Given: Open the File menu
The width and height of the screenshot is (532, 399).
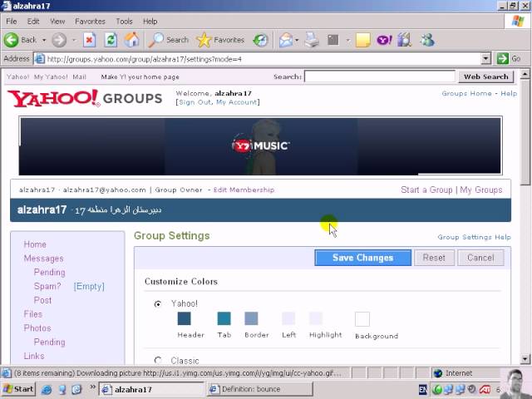Looking at the screenshot, I should click(x=11, y=22).
